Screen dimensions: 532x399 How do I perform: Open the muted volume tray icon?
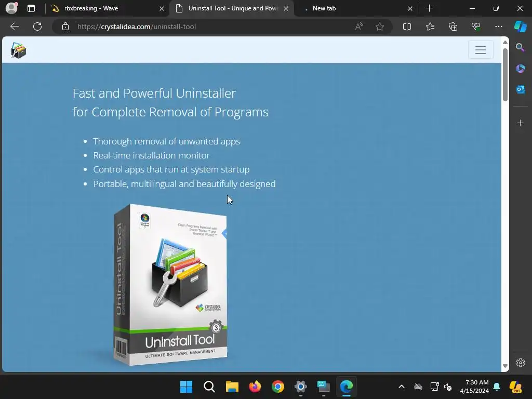[x=448, y=387]
